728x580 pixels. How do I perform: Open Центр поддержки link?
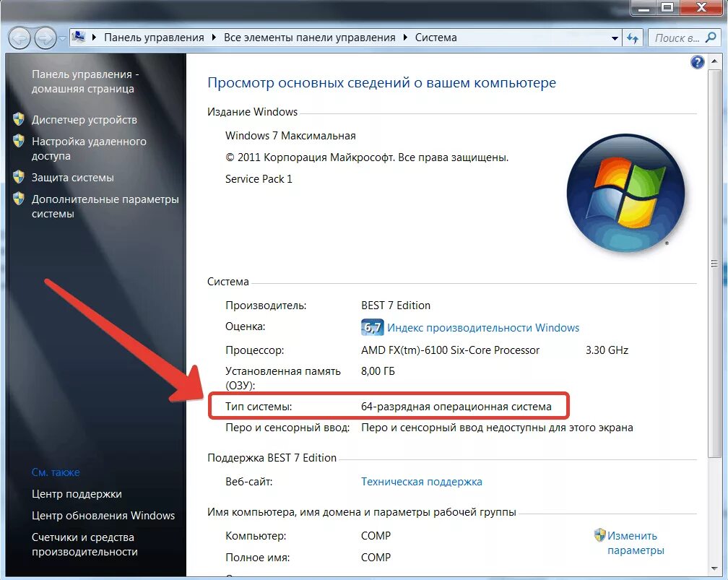(77, 493)
